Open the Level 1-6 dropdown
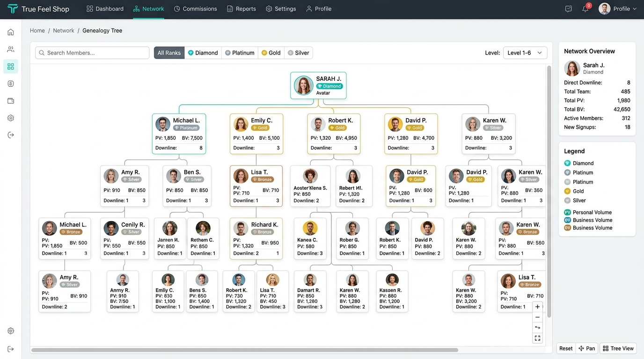The width and height of the screenshot is (644, 359). (x=525, y=53)
